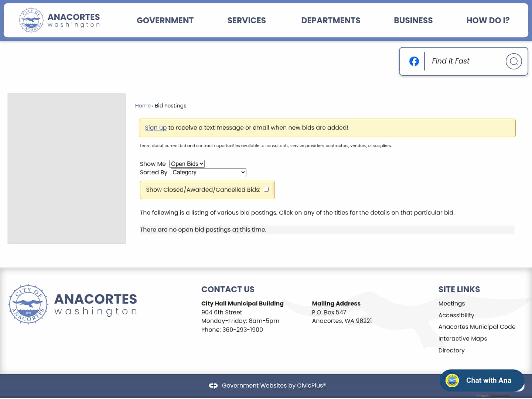The width and height of the screenshot is (532, 399).
Task: Navigate home via the Home breadcrumb link
Action: (x=143, y=106)
